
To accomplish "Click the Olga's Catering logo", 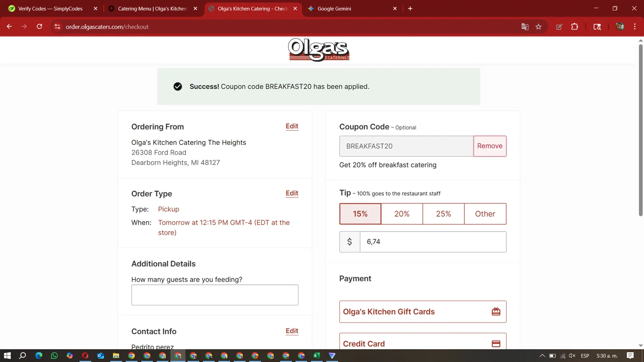I will click(x=319, y=50).
